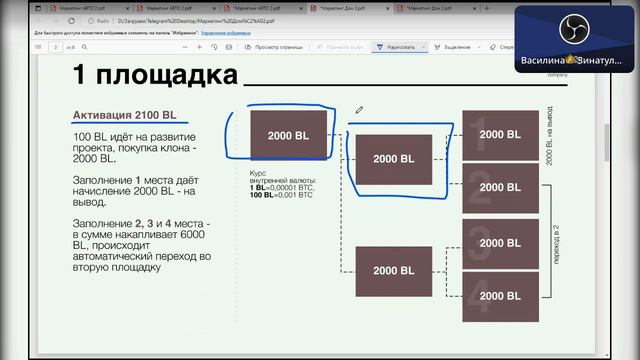This screenshot has width=640, height=360.
Task: Select the Стереть eraser tool
Action: pyautogui.click(x=501, y=47)
